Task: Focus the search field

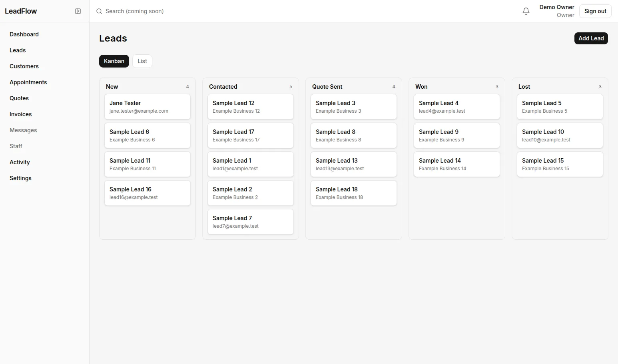Action: click(x=134, y=11)
